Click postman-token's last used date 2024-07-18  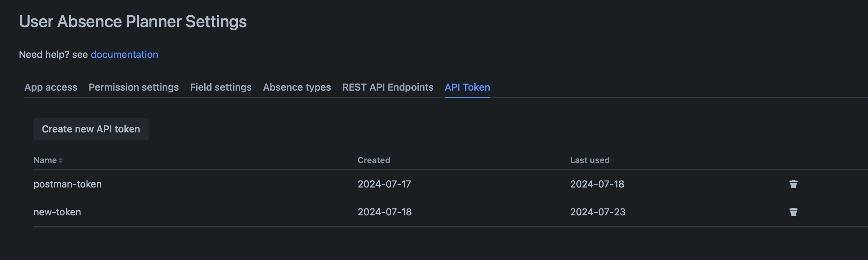pos(597,184)
